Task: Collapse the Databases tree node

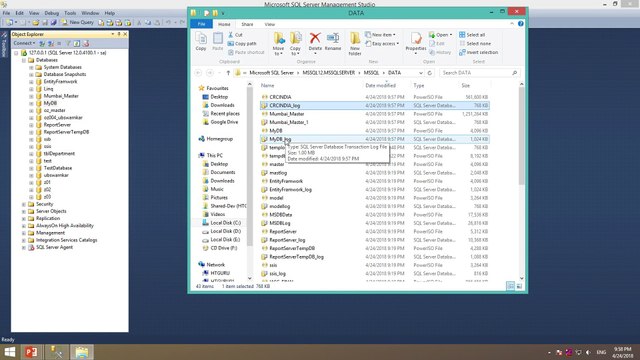Action: [x=24, y=60]
